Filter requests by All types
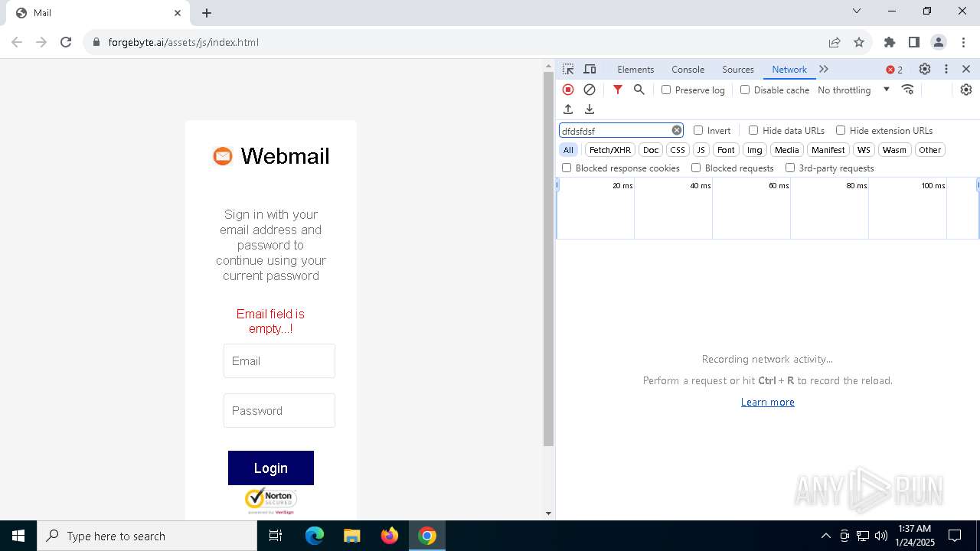This screenshot has width=980, height=551. click(568, 150)
